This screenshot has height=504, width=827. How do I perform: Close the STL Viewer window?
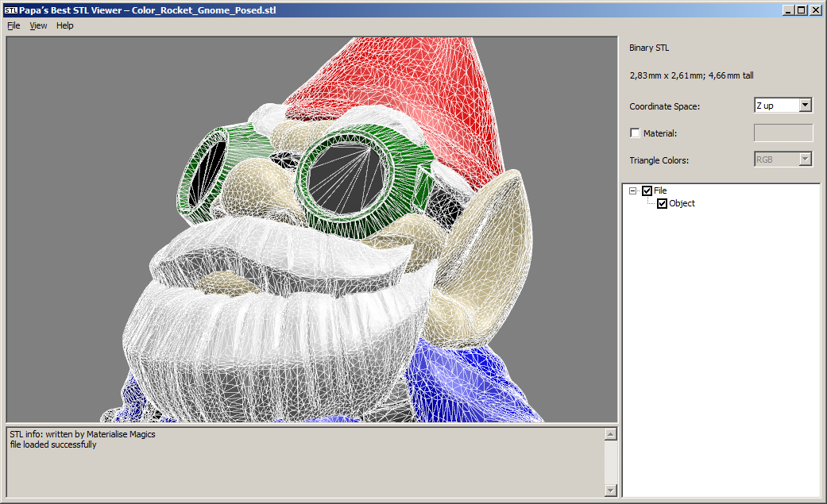point(815,10)
